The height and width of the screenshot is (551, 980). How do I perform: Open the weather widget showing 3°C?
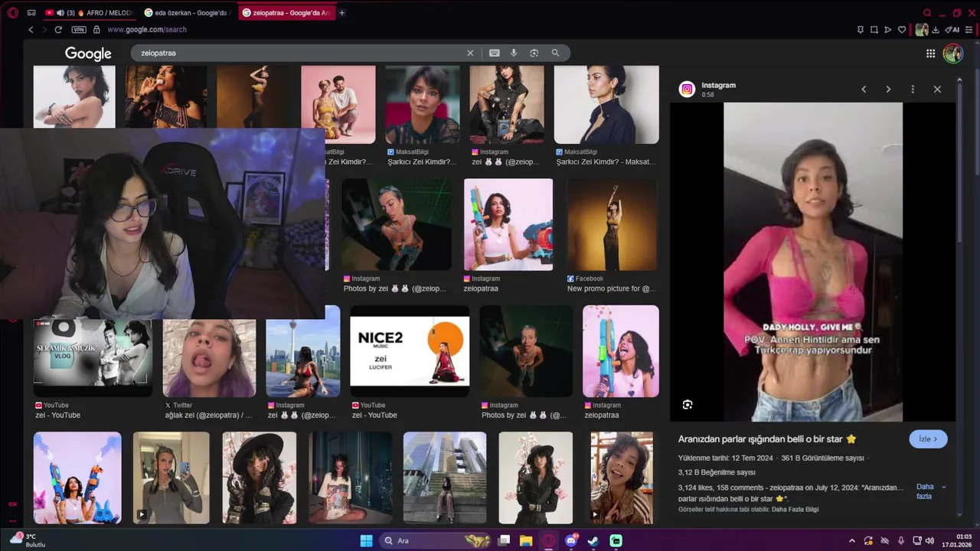pos(29,540)
